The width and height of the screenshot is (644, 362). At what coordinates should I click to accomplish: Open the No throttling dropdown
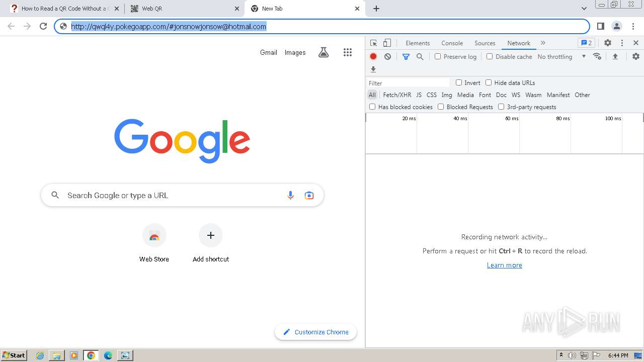coord(561,57)
